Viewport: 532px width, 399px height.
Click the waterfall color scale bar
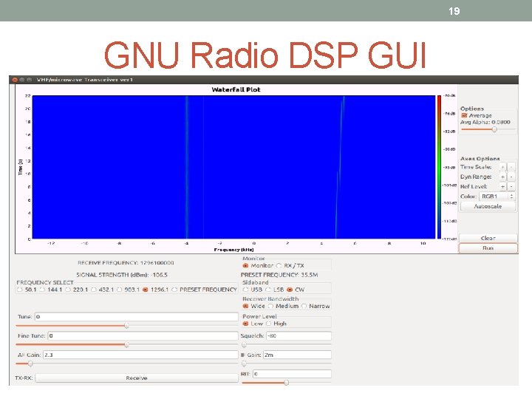point(439,167)
